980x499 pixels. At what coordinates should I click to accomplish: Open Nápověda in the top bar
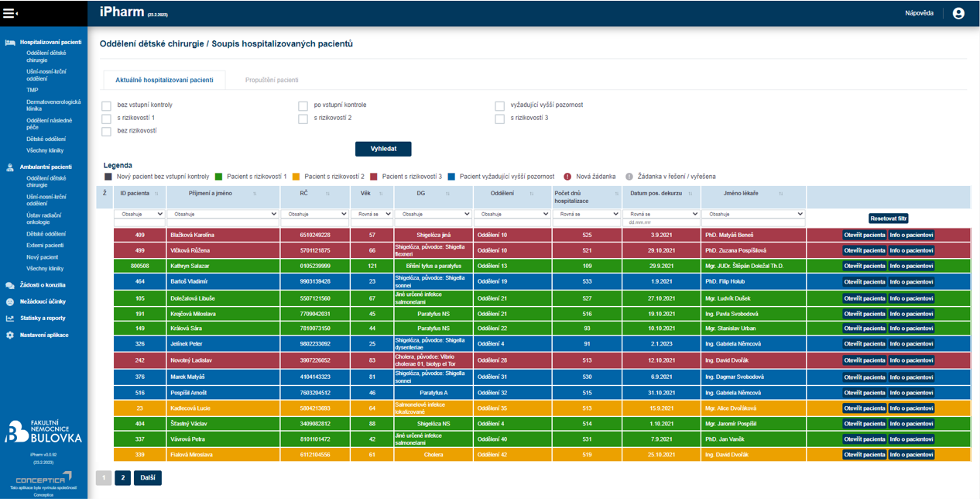tap(920, 13)
